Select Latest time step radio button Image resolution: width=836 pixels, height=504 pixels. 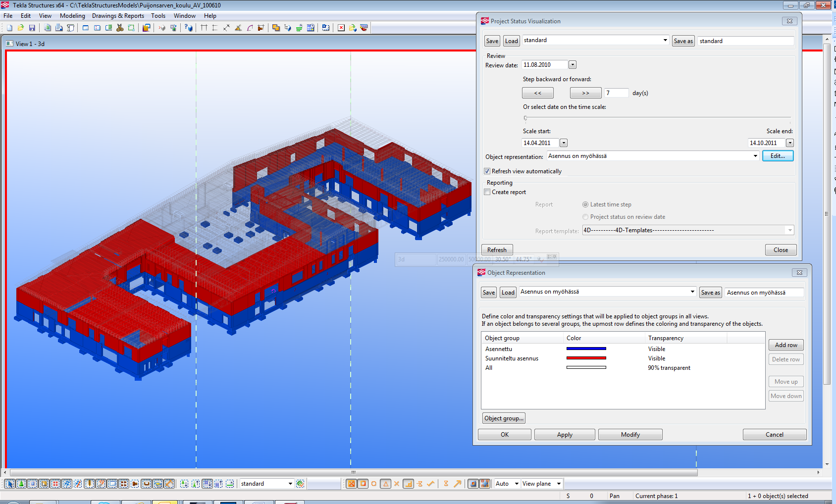[x=585, y=204]
